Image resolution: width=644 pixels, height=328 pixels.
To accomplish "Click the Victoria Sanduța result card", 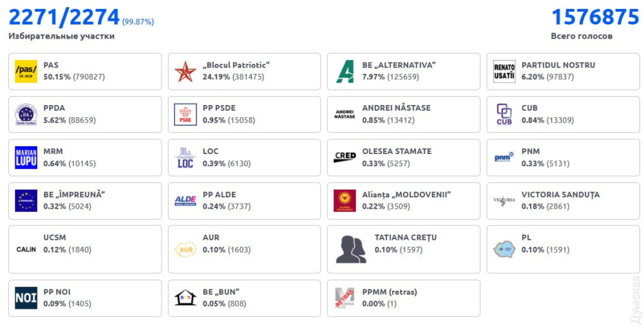I will [x=563, y=201].
